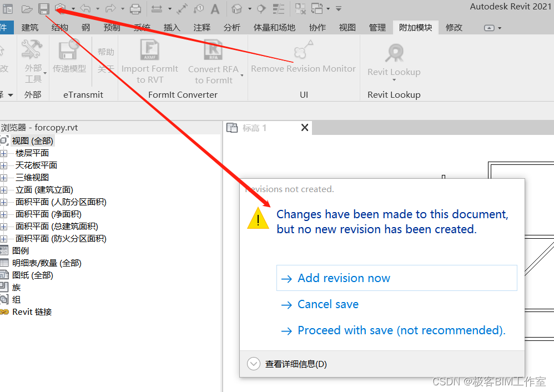Open the Revit Lookup dropdown arrow
Image resolution: width=554 pixels, height=392 pixels.
(394, 81)
